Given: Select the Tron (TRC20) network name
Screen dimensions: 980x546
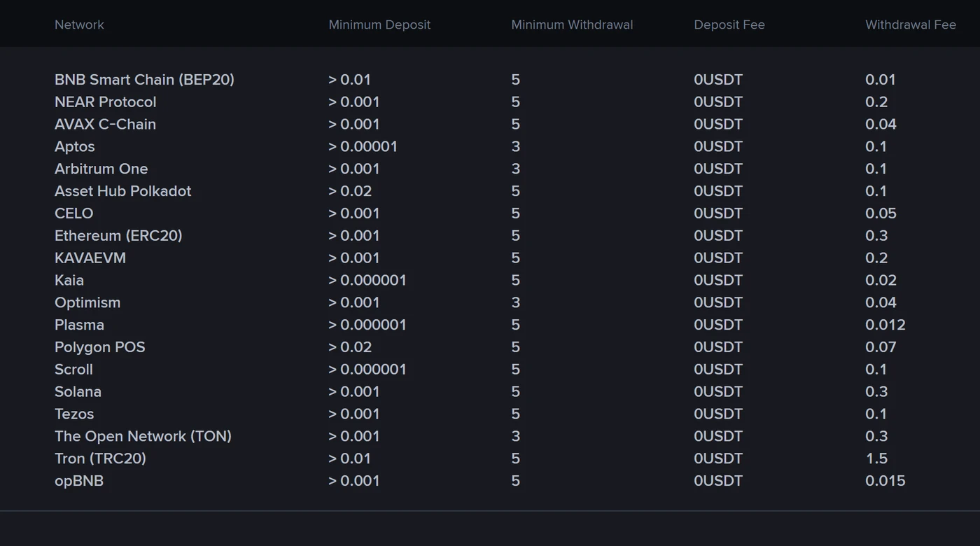Looking at the screenshot, I should [x=100, y=458].
